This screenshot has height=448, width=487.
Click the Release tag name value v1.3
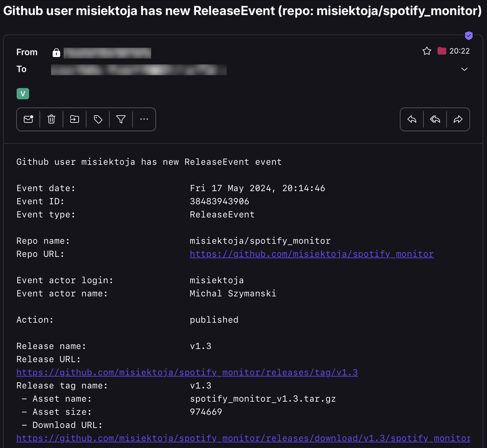pos(201,386)
